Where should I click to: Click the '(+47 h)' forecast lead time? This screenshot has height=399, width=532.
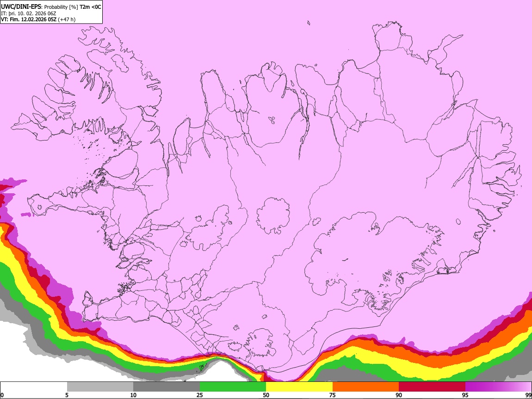coord(67,19)
